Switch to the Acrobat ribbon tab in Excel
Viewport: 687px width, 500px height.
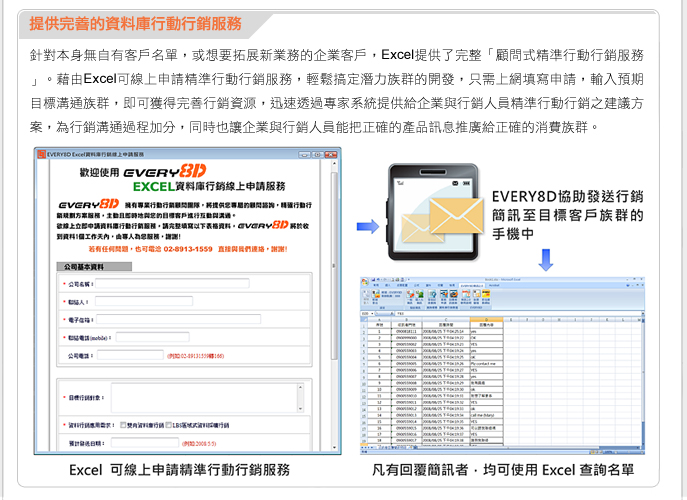pos(494,285)
